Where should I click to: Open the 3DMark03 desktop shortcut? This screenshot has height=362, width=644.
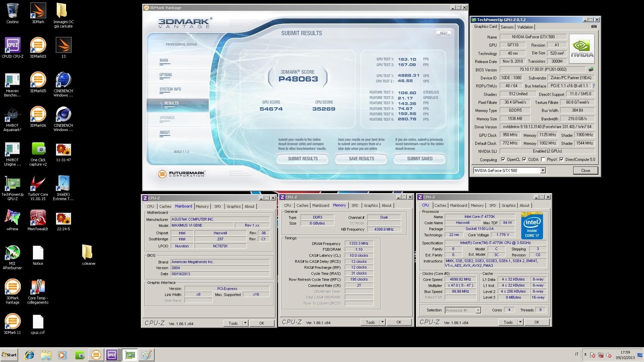click(38, 48)
